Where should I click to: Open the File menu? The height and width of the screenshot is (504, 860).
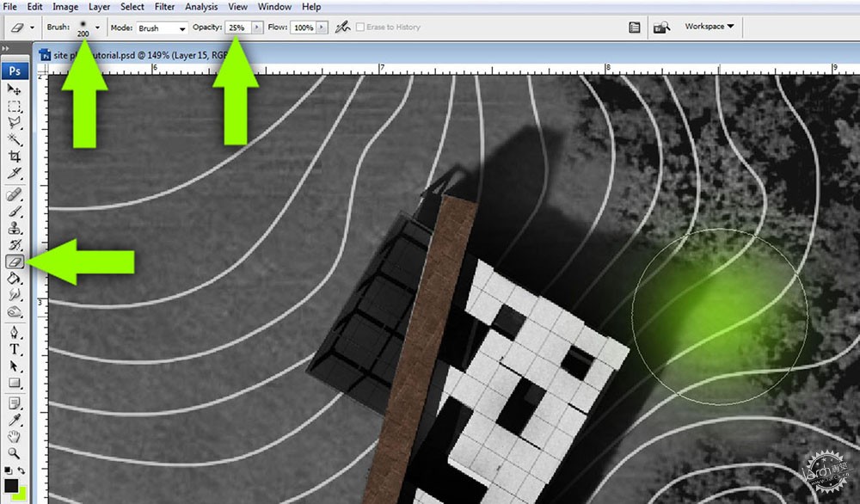click(x=9, y=7)
